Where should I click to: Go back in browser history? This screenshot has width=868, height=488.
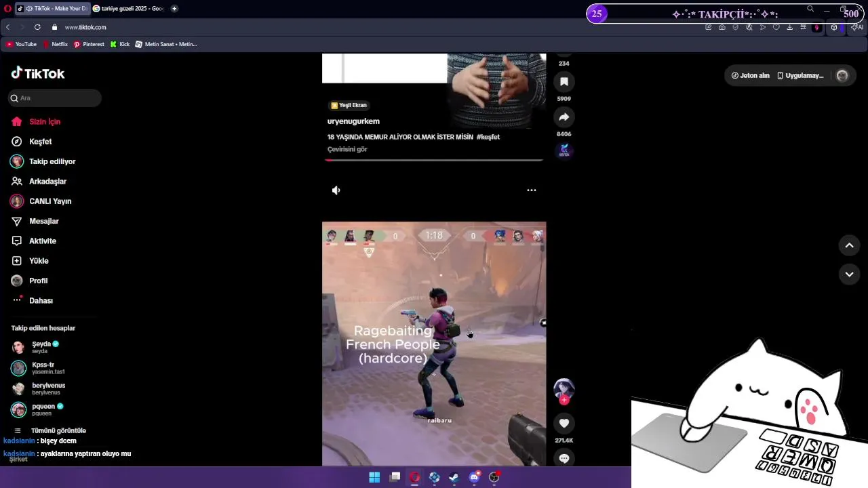(x=7, y=27)
